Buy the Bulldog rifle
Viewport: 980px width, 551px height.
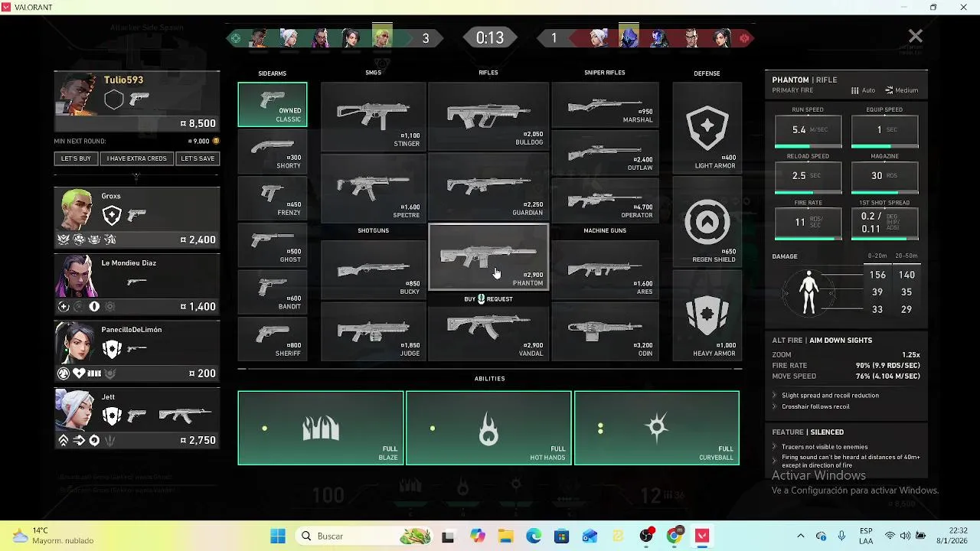click(x=488, y=116)
